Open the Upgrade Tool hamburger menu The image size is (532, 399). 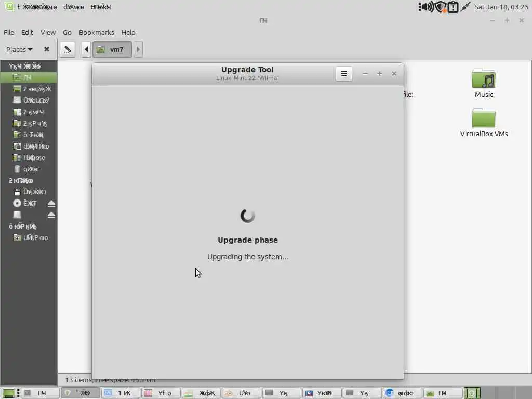(x=344, y=74)
